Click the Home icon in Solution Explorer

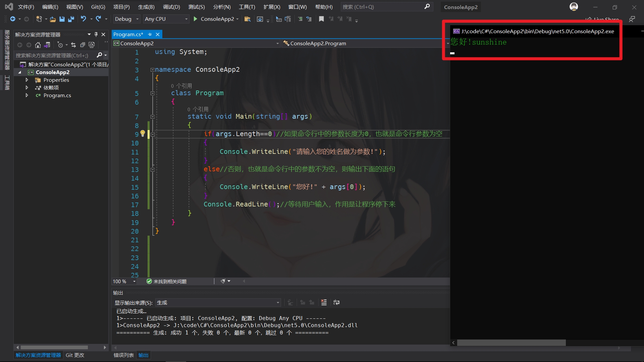click(38, 45)
